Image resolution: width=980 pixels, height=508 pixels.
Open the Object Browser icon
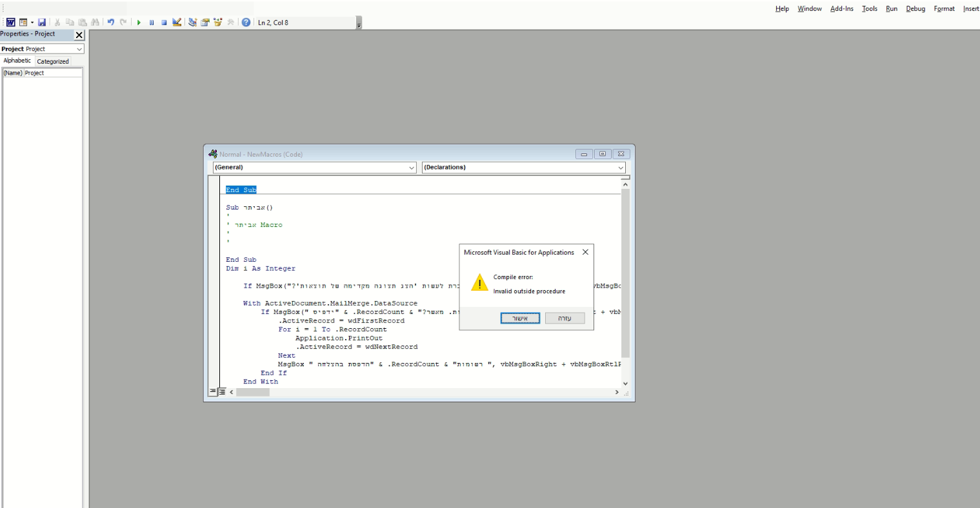(x=218, y=23)
